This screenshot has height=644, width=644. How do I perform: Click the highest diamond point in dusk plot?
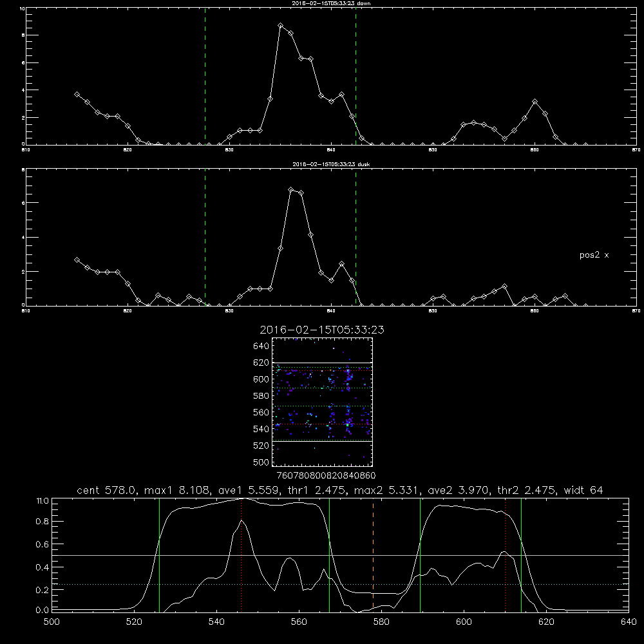point(291,190)
